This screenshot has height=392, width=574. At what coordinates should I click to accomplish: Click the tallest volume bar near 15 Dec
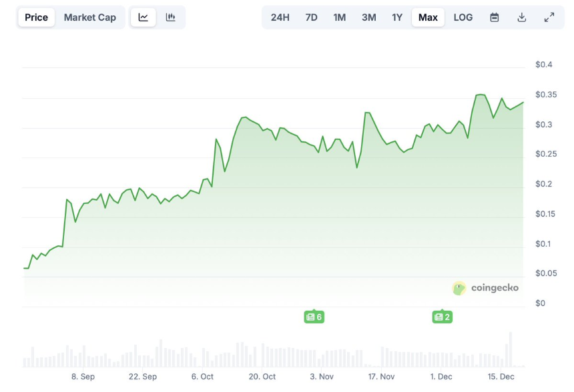pos(511,349)
